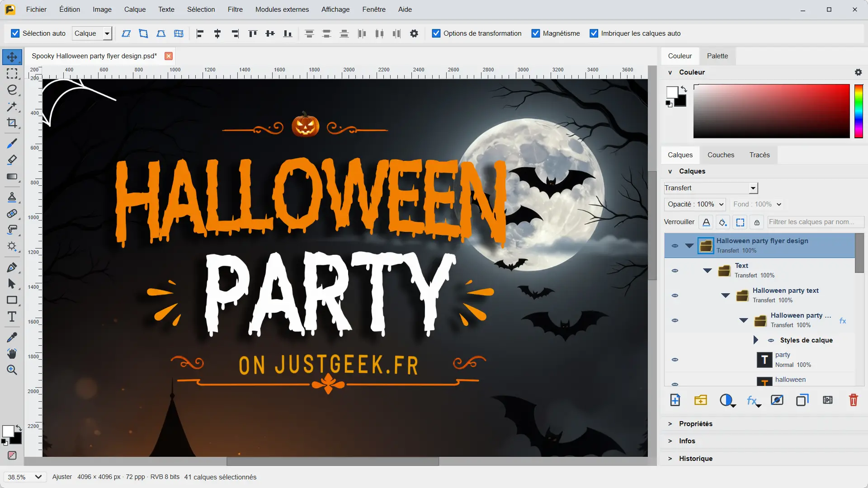Select the Rectangular Marquee tool
The image size is (868, 488).
12,73
